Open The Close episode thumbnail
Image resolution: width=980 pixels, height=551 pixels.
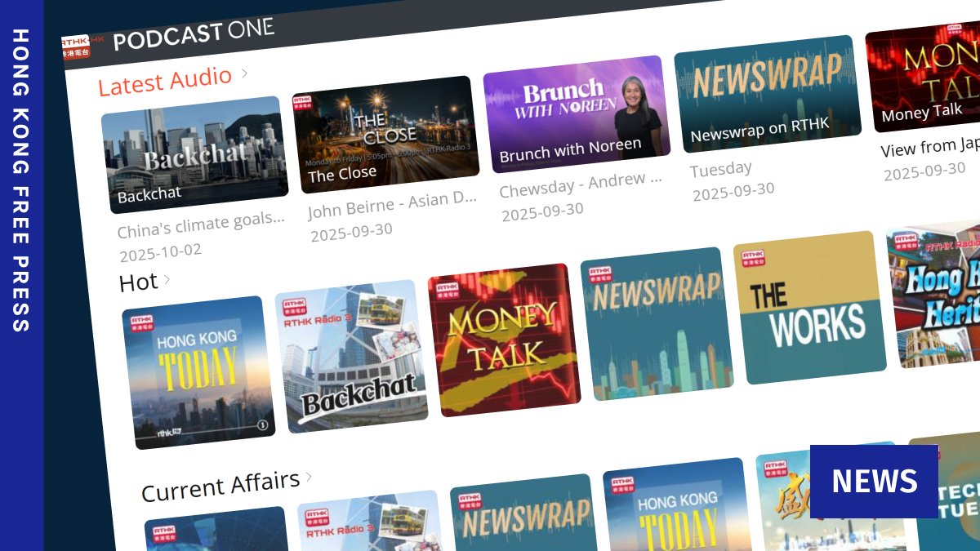pos(385,135)
